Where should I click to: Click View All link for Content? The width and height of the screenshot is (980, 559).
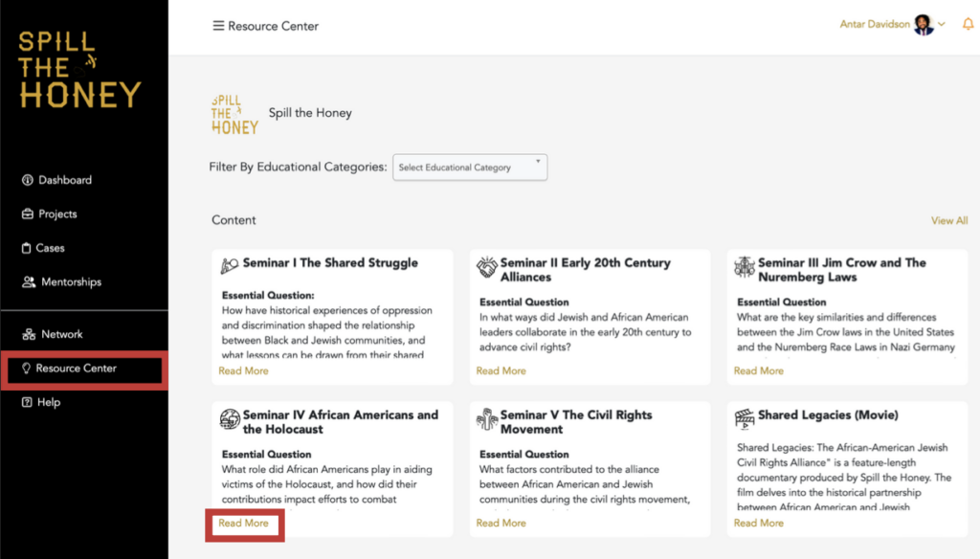tap(948, 221)
